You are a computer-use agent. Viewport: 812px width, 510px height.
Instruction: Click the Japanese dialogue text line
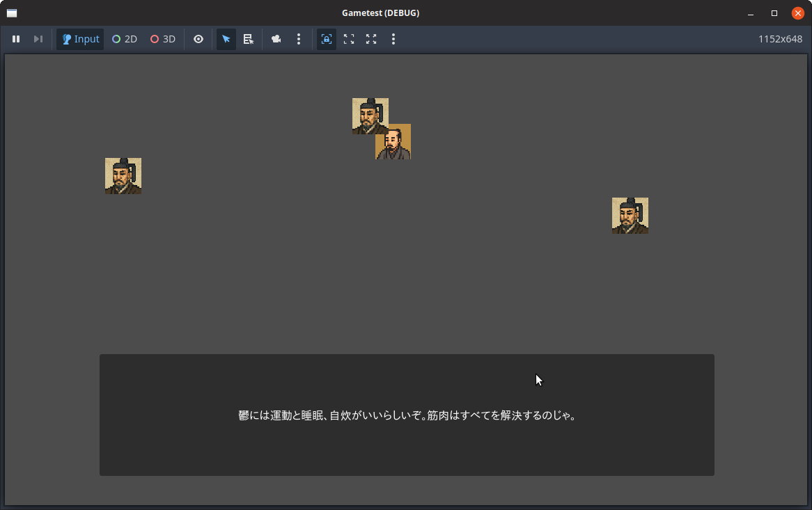(x=407, y=415)
